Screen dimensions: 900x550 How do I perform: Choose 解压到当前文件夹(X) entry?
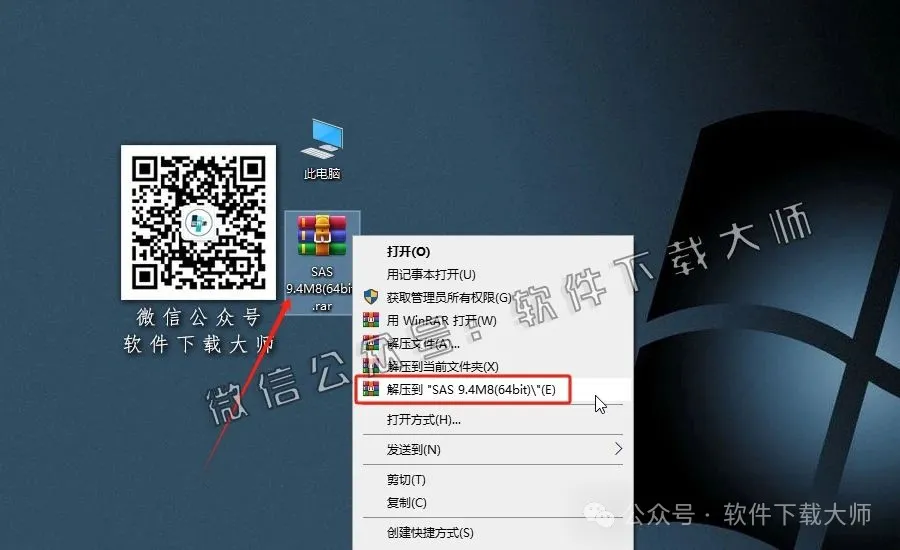493,366
